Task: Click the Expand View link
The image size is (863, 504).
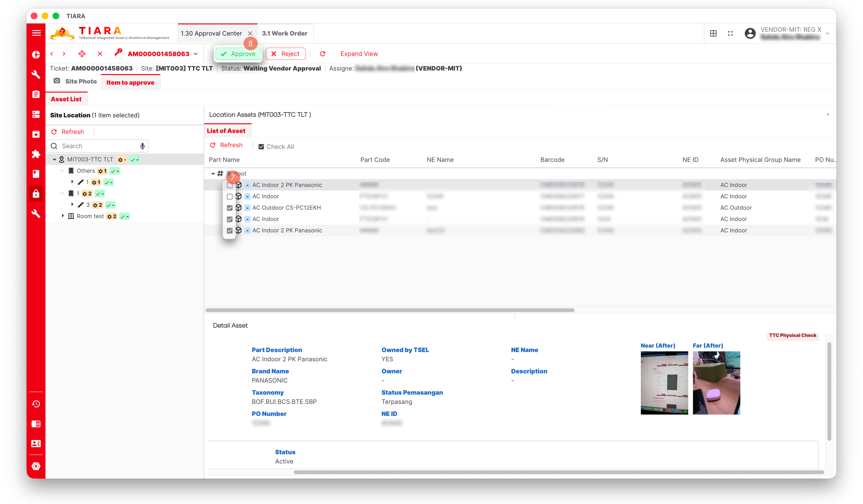Action: click(359, 54)
